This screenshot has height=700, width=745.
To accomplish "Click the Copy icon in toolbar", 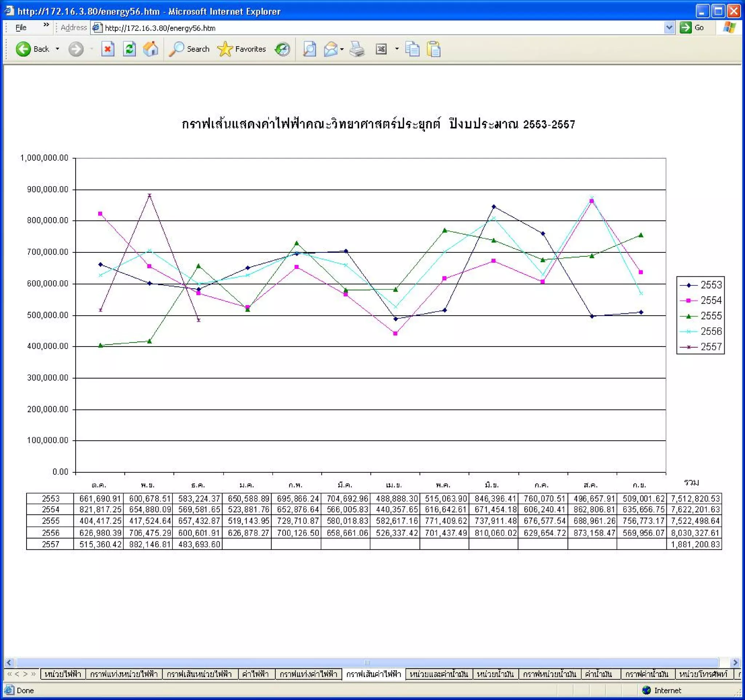I will [x=412, y=49].
